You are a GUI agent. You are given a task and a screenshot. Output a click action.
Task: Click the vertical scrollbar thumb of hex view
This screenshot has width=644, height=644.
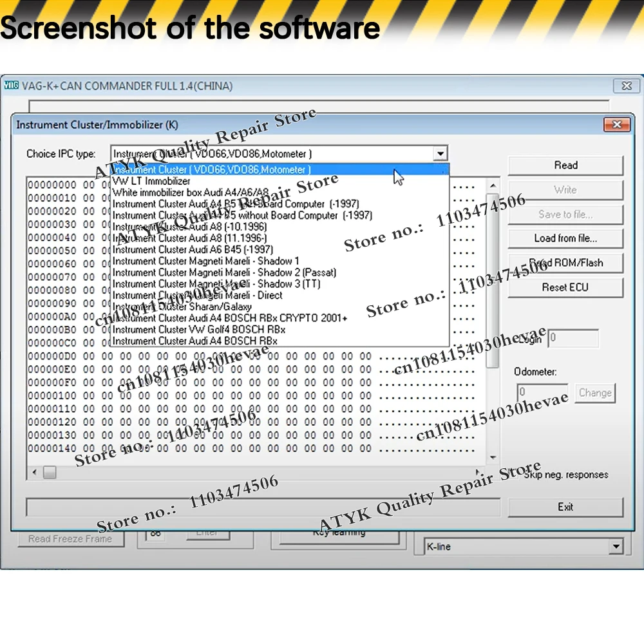point(493,281)
